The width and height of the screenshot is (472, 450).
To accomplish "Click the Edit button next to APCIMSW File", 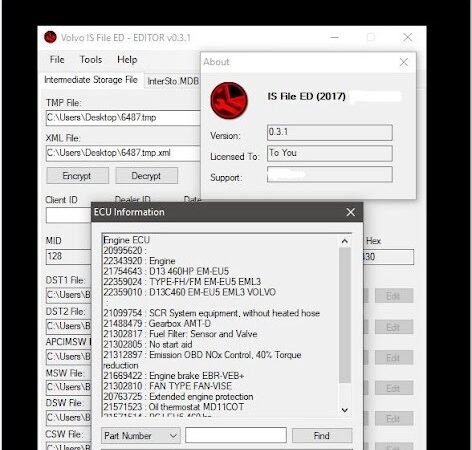I will click(x=394, y=358).
